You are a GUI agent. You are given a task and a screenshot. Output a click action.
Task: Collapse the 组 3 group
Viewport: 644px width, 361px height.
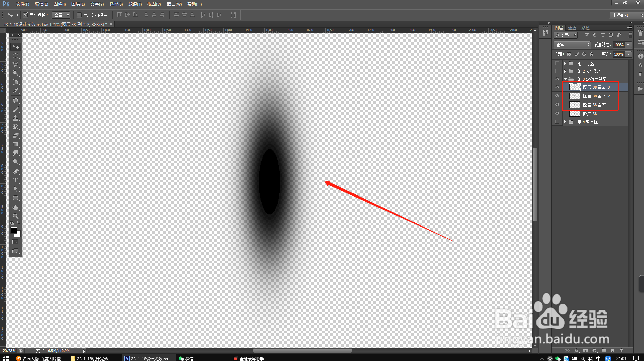(565, 79)
